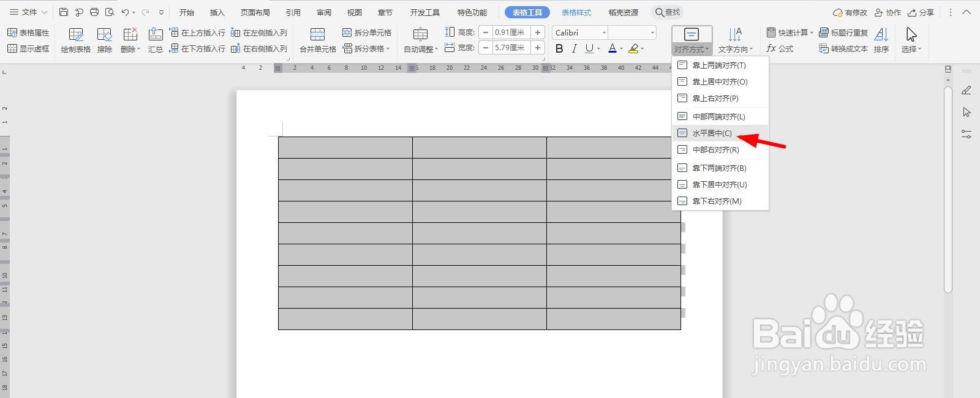Select the 擦除 eraser tool
This screenshot has height=398, width=980.
tap(105, 40)
